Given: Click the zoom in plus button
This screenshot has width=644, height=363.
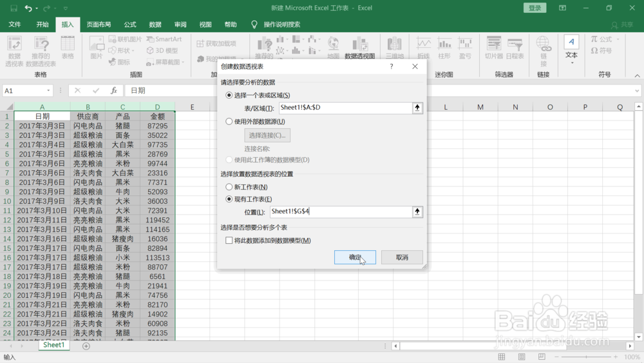Looking at the screenshot, I should (616, 357).
